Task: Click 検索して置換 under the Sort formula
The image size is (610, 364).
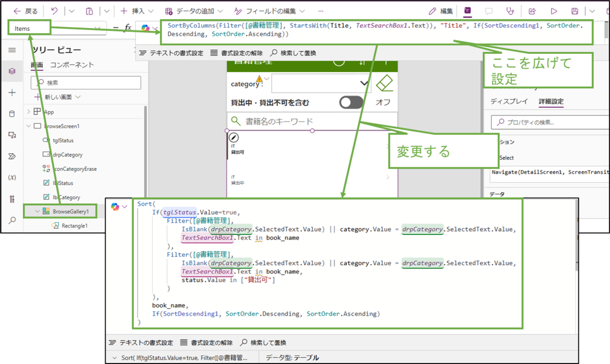Action: point(263,343)
